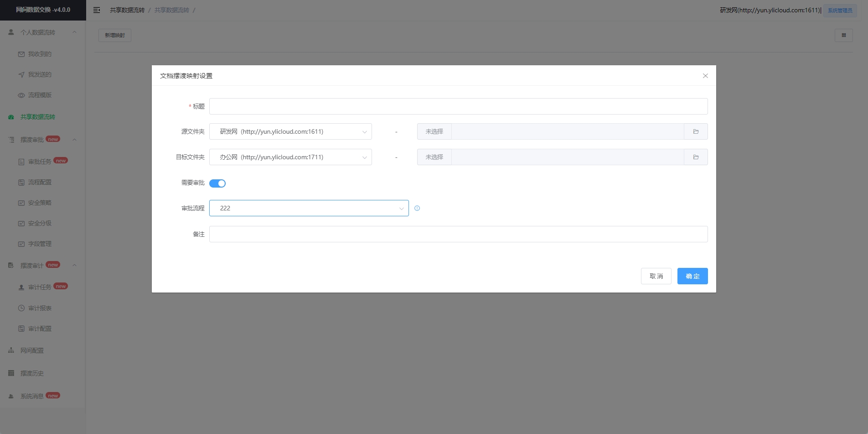The height and width of the screenshot is (434, 868).
Task: Open the 目标文件夹 network dropdown
Action: pyautogui.click(x=290, y=157)
